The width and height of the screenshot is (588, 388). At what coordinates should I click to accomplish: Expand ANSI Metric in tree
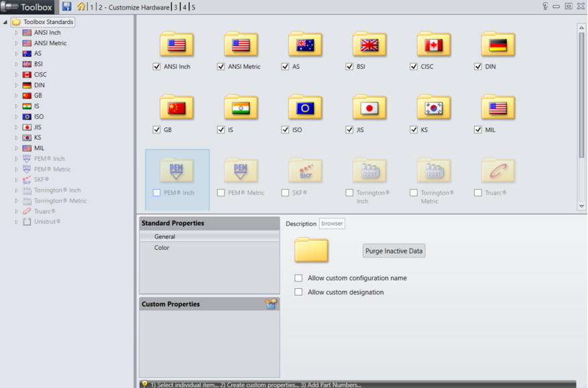point(17,44)
